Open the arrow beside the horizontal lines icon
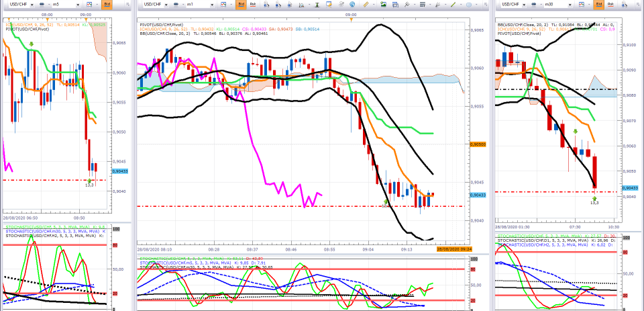 (x=430, y=4)
